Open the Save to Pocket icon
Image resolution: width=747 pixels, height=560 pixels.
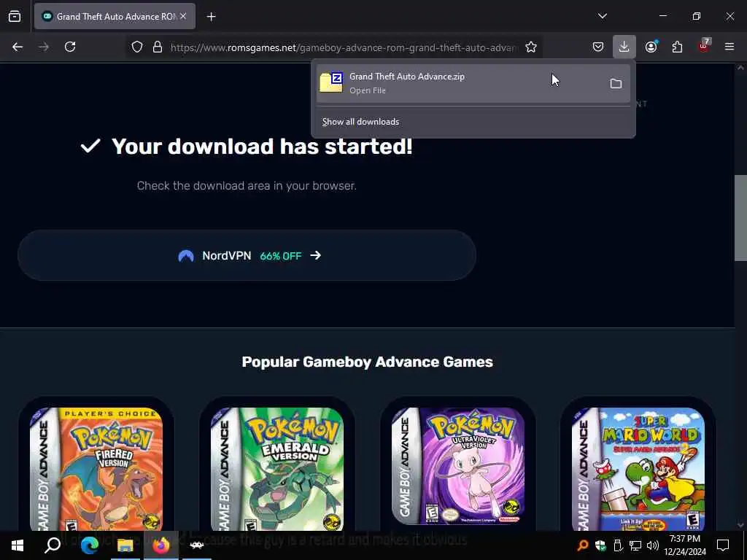(598, 47)
